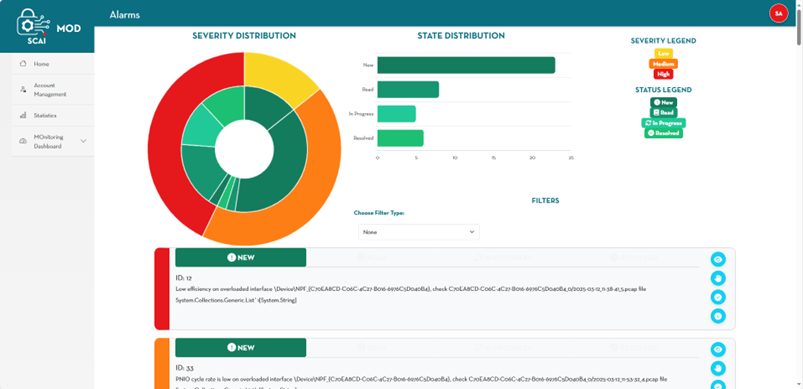
Task: Expand the Monitoring Dashboard chevron
Action: 83,141
